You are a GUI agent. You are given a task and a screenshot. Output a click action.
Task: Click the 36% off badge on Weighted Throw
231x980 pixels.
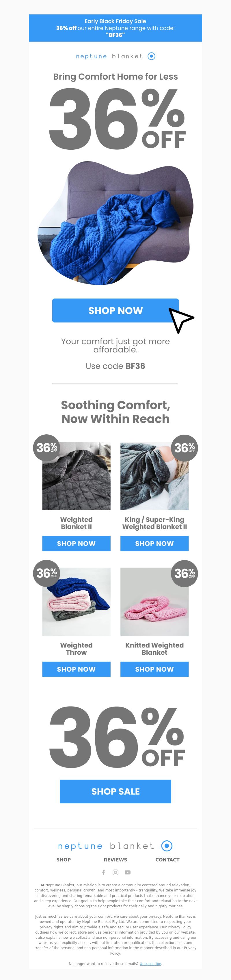pos(46,573)
